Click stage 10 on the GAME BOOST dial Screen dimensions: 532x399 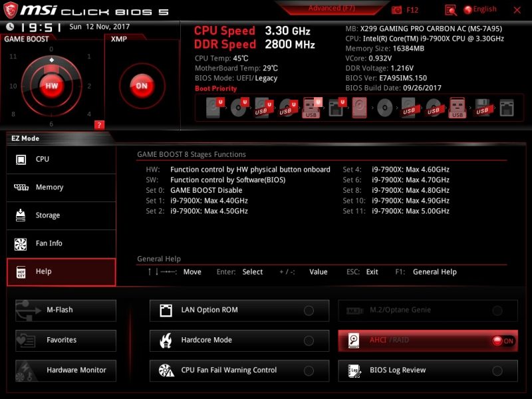click(13, 86)
